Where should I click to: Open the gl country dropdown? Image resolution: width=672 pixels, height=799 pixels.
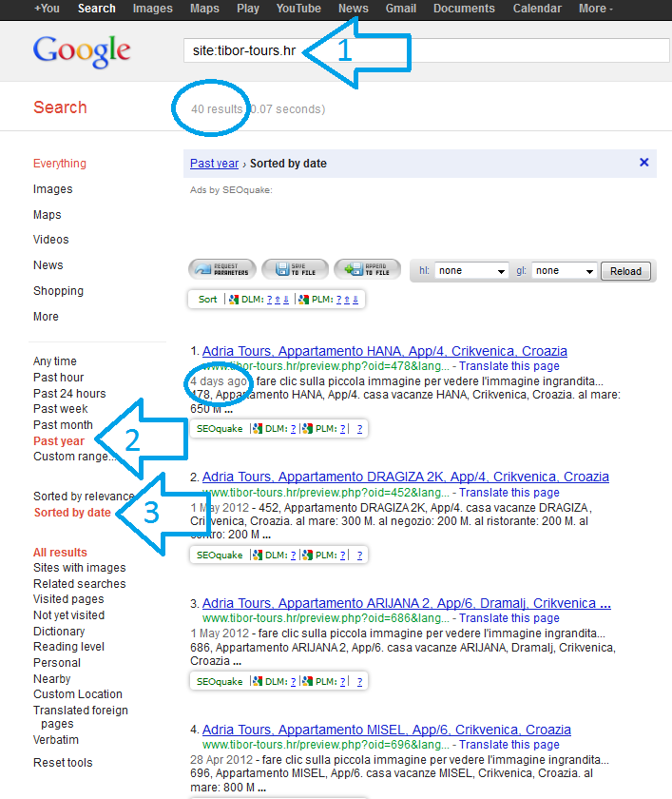(x=565, y=271)
